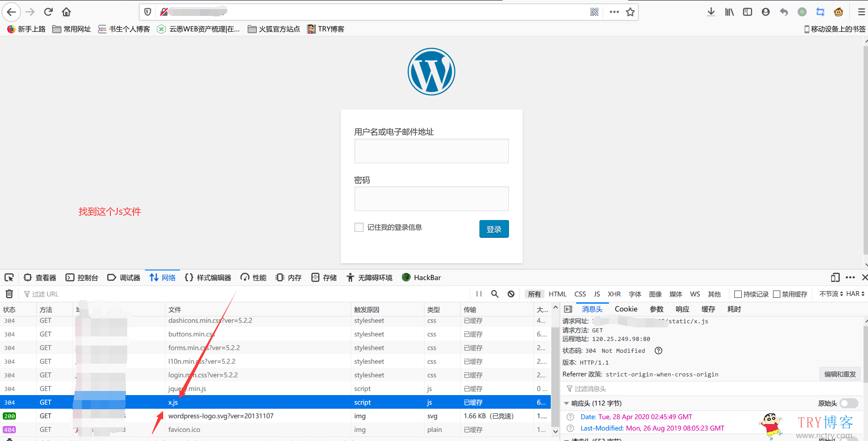Image resolution: width=868 pixels, height=441 pixels.
Task: Open the library bookshelf icon
Action: tap(729, 12)
